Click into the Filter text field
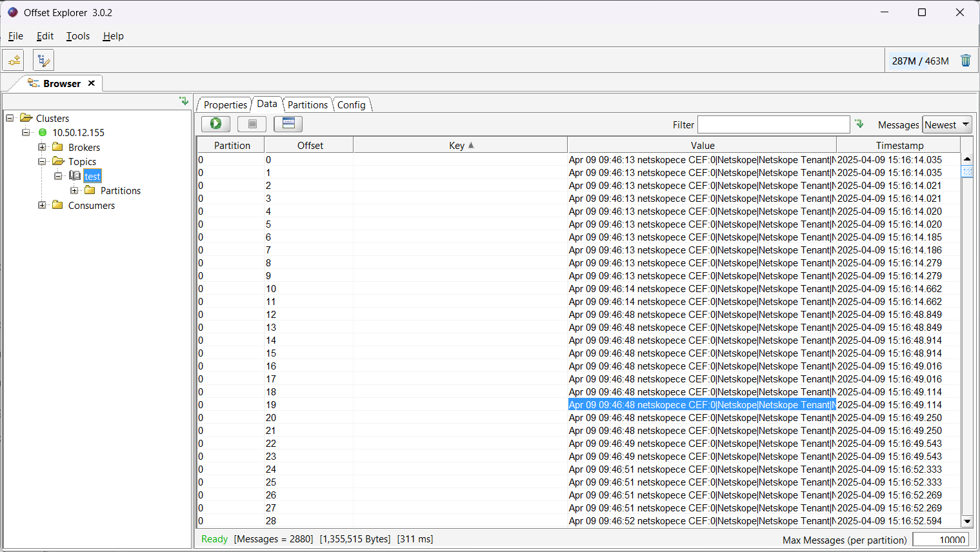This screenshot has height=552, width=980. 774,124
